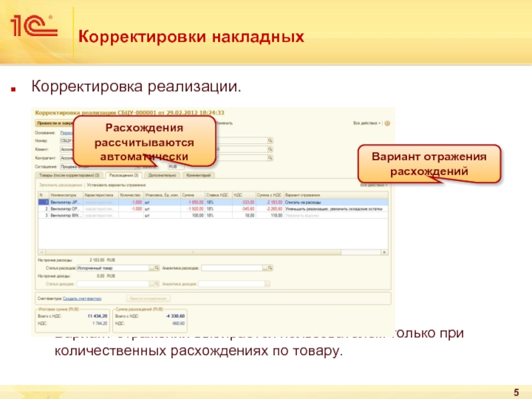Image resolution: width=532 pixels, height=399 pixels.
Task: Click Заполнить расхождения command
Action: pos(61,186)
